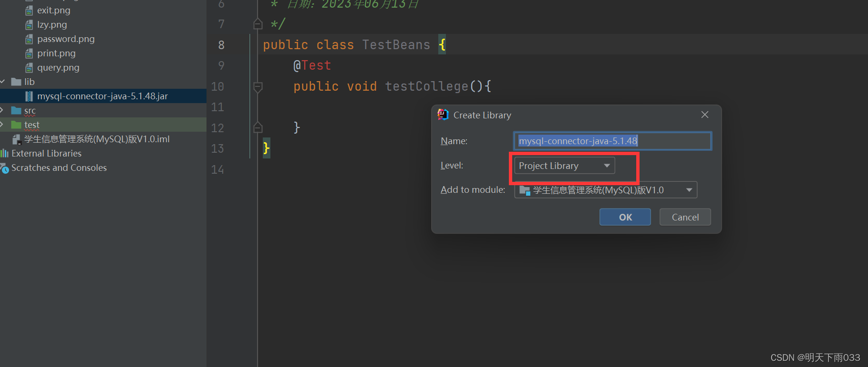Viewport: 868px width, 367px height.
Task: Click testCollege method name in editor
Action: pos(426,86)
